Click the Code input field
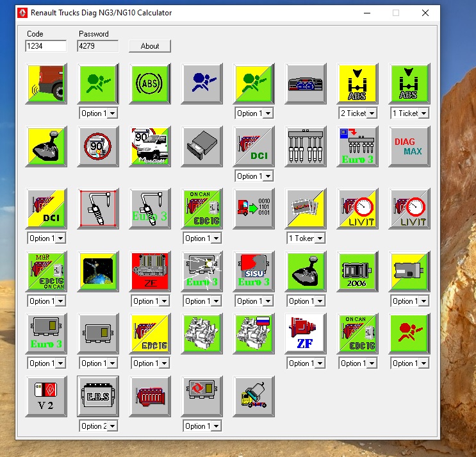The height and width of the screenshot is (457, 476). click(46, 46)
